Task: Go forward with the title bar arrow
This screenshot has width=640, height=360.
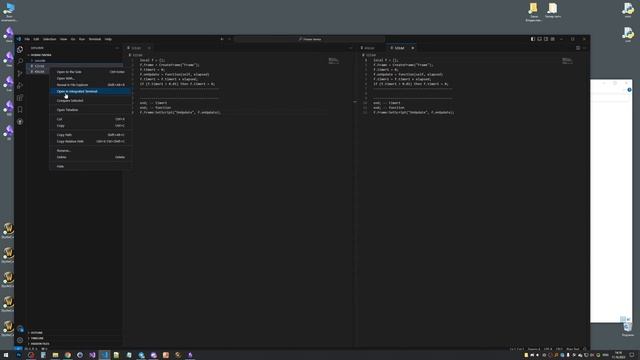Action: 229,39
